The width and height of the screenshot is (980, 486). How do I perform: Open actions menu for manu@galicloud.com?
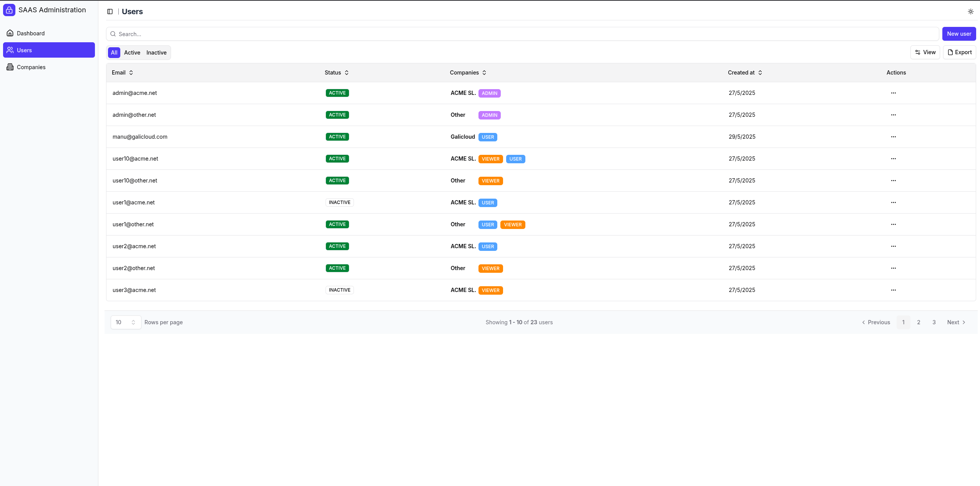[894, 137]
